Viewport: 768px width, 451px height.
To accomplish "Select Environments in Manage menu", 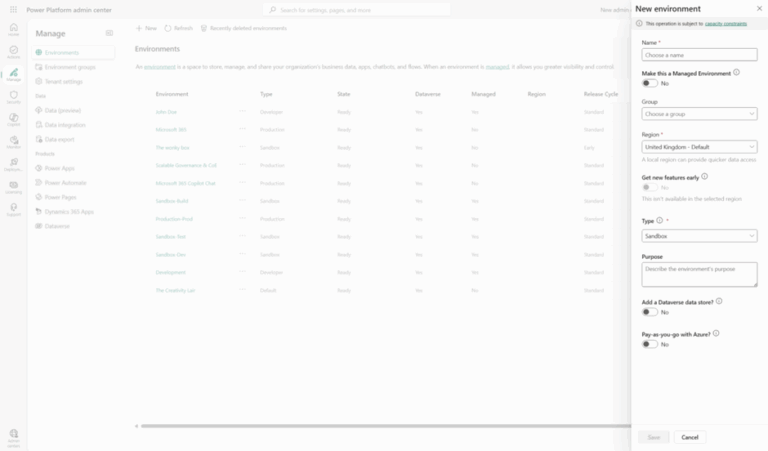I will point(73,52).
